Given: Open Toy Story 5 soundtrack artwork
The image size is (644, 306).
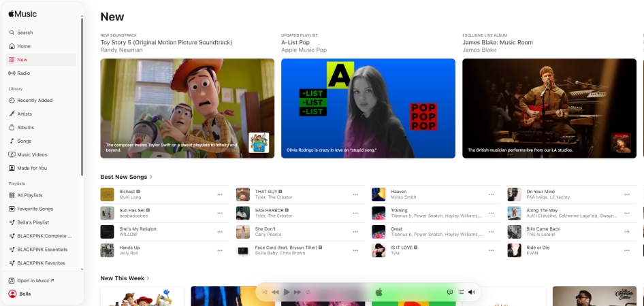Looking at the screenshot, I should pos(187,108).
